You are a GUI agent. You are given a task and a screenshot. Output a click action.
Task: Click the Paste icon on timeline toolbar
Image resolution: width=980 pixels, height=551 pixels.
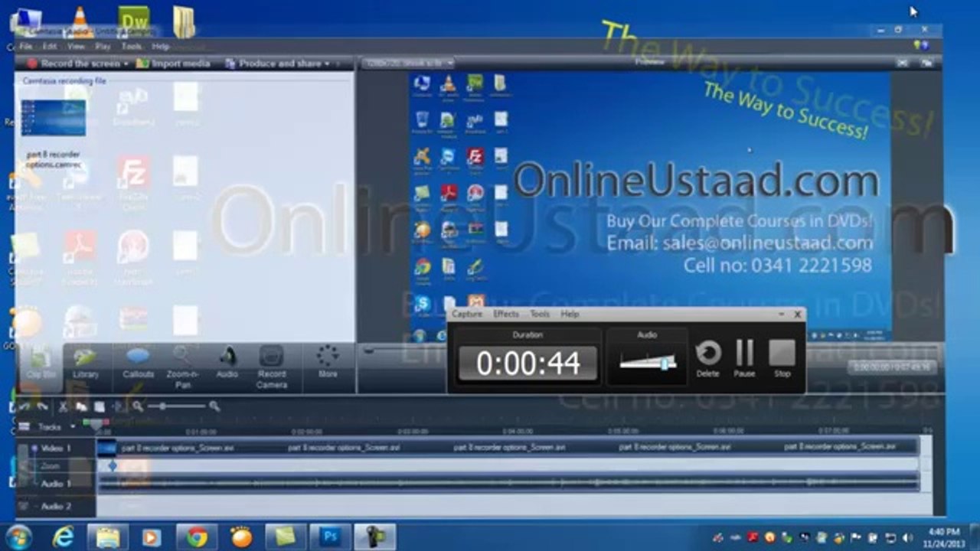click(x=98, y=407)
